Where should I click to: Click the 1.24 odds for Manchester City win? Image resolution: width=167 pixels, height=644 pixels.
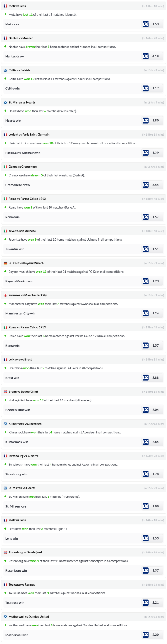[155, 313]
